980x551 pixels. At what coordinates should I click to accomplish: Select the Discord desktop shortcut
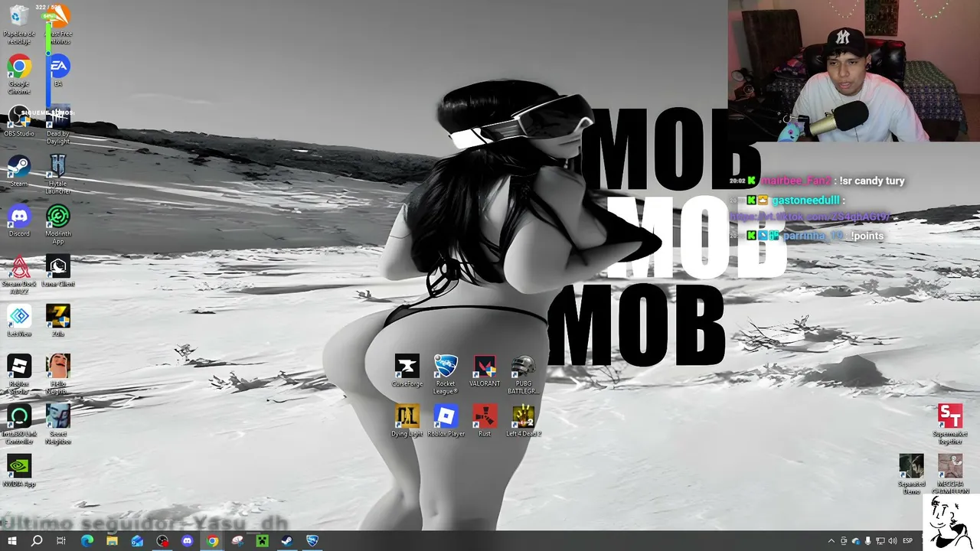coord(19,220)
